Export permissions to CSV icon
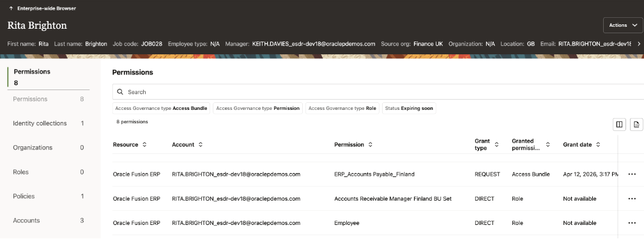 tap(636, 125)
